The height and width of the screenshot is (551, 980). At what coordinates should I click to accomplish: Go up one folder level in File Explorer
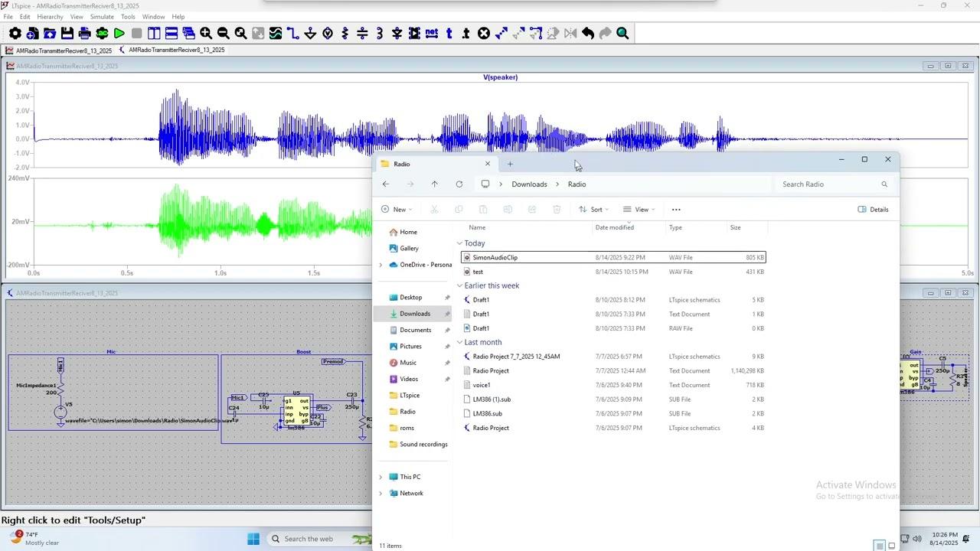coord(435,184)
